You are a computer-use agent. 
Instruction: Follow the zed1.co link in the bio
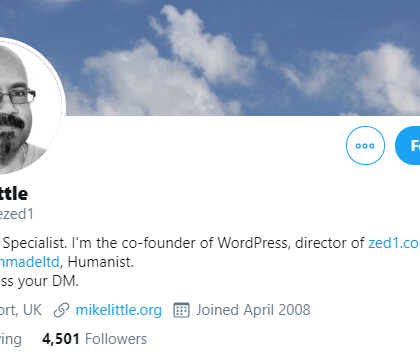click(394, 243)
